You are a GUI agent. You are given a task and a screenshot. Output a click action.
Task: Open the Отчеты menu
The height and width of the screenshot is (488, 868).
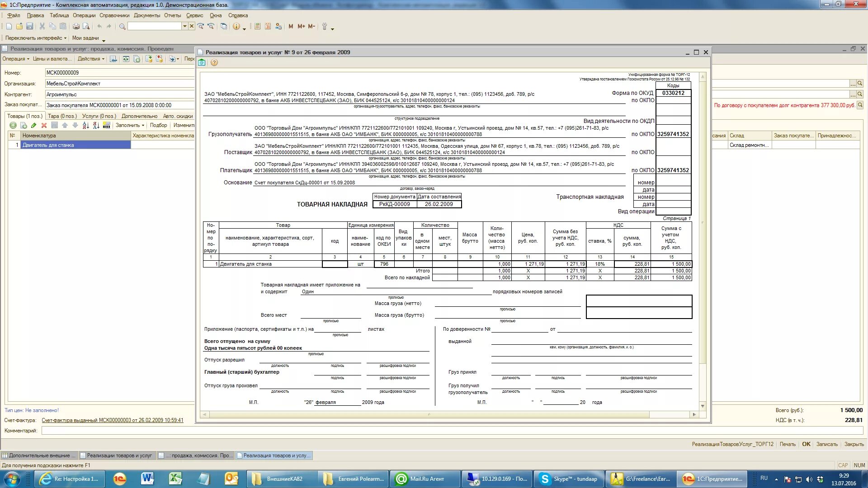point(172,15)
